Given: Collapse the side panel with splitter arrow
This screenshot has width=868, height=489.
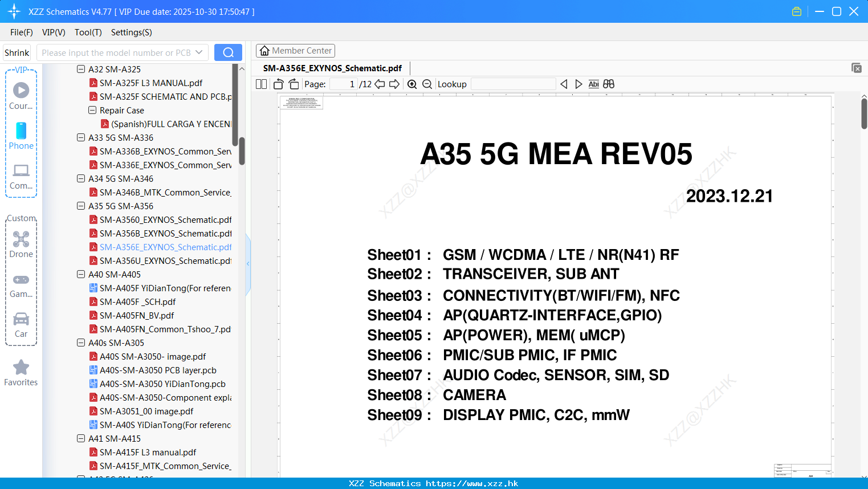Looking at the screenshot, I should [248, 264].
